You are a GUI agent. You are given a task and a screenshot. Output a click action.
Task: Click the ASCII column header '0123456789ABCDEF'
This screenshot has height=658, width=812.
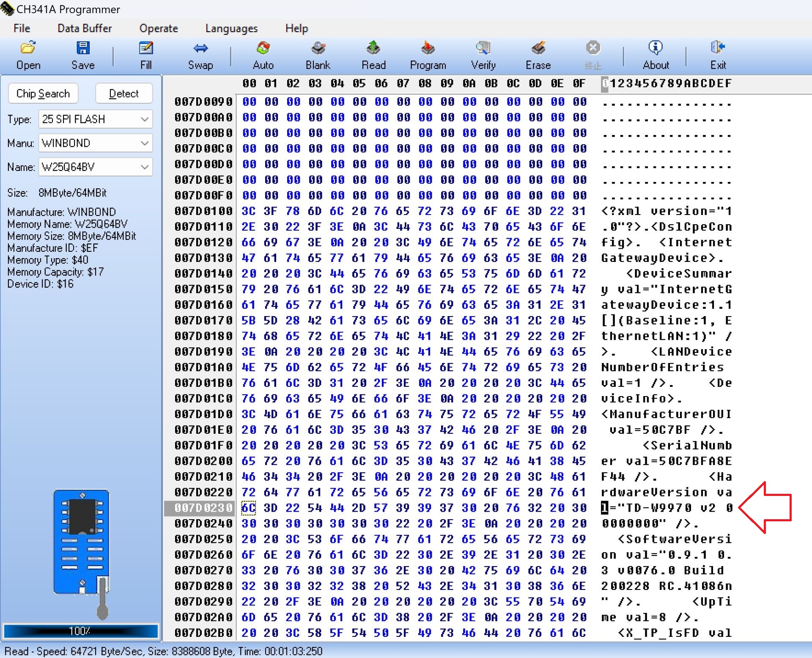(667, 83)
